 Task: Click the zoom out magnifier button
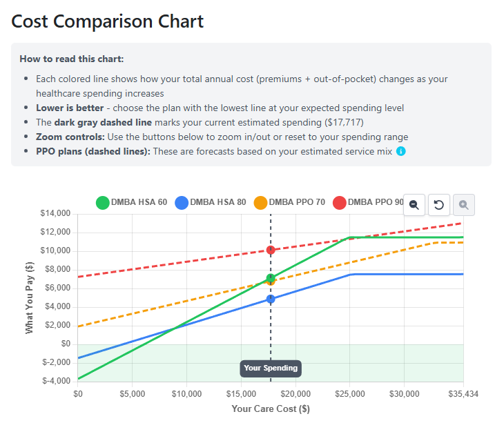click(414, 204)
